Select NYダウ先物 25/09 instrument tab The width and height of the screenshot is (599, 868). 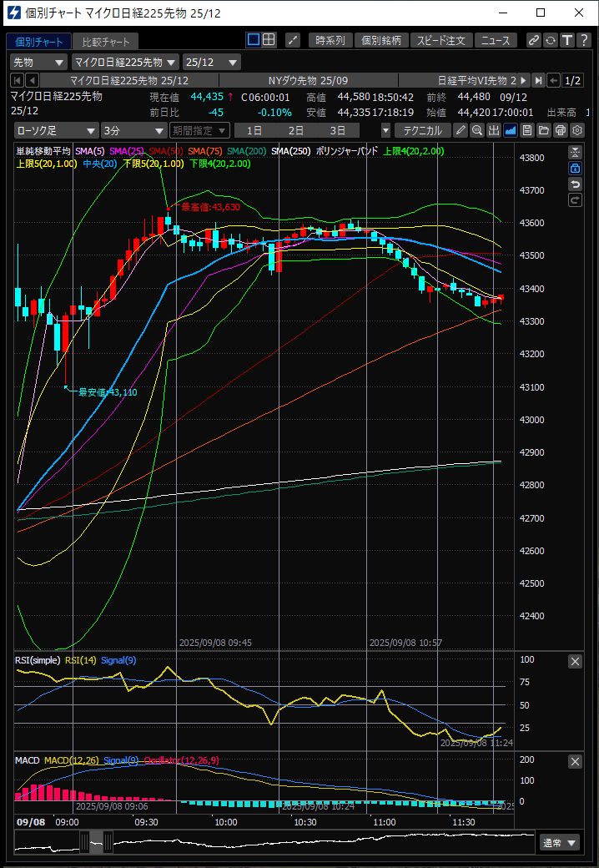pyautogui.click(x=308, y=80)
